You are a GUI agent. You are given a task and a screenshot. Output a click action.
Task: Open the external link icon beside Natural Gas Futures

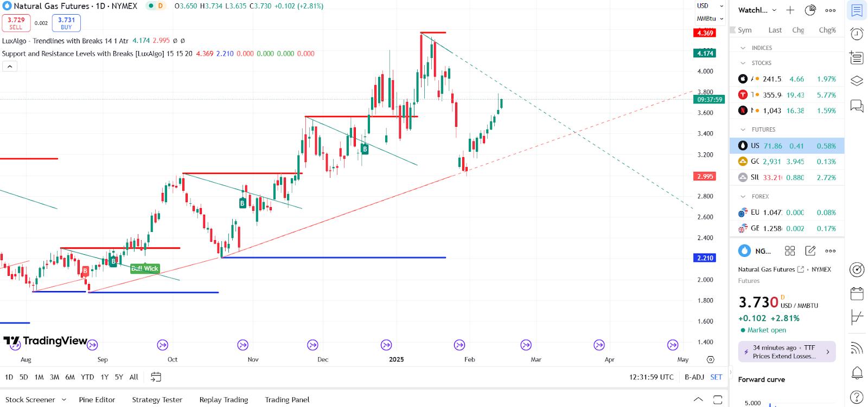point(801,269)
